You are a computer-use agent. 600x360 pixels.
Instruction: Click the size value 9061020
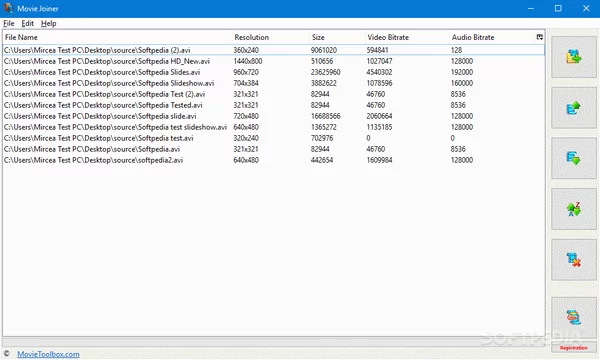tap(324, 50)
